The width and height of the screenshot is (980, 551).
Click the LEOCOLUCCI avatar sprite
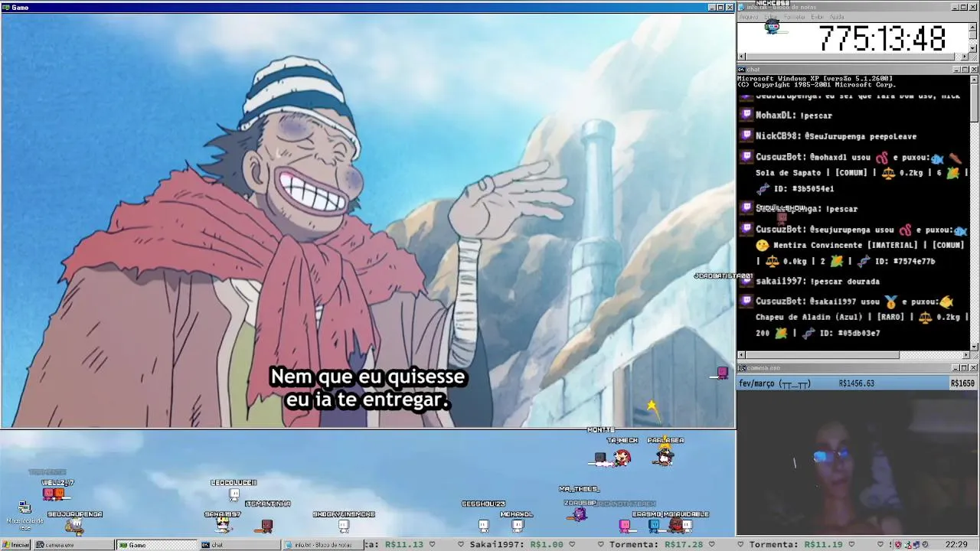234,494
